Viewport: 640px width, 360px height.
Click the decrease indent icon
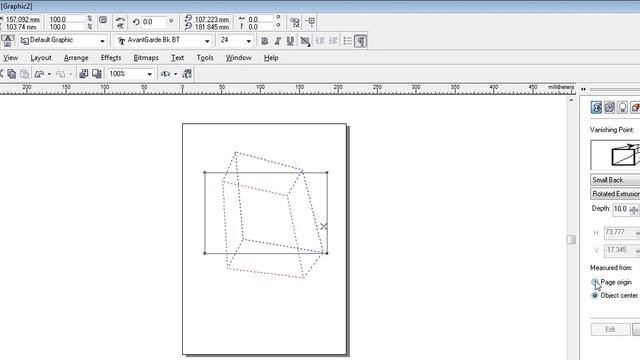[x=320, y=41]
